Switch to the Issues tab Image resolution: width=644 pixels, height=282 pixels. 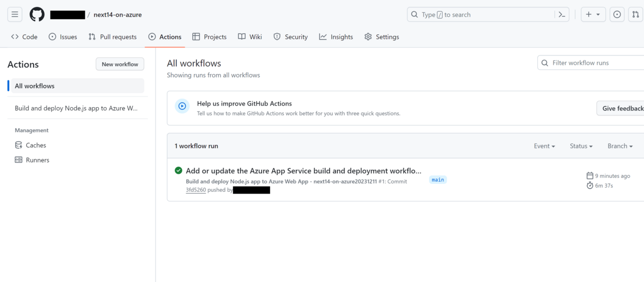point(63,36)
